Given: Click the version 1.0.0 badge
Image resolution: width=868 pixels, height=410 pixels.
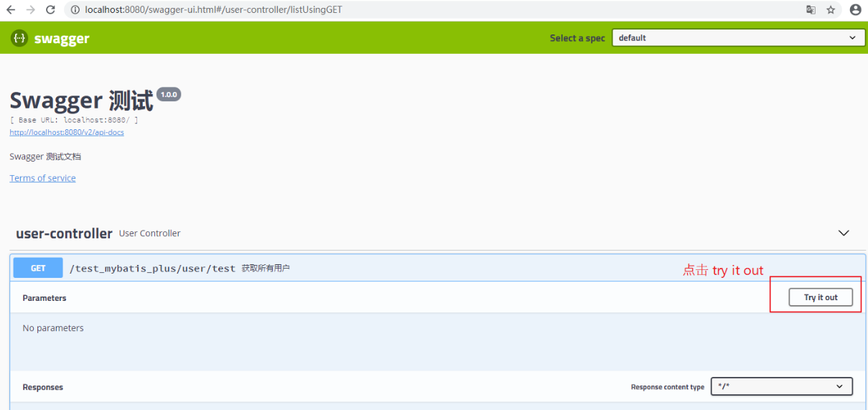Looking at the screenshot, I should (x=169, y=95).
